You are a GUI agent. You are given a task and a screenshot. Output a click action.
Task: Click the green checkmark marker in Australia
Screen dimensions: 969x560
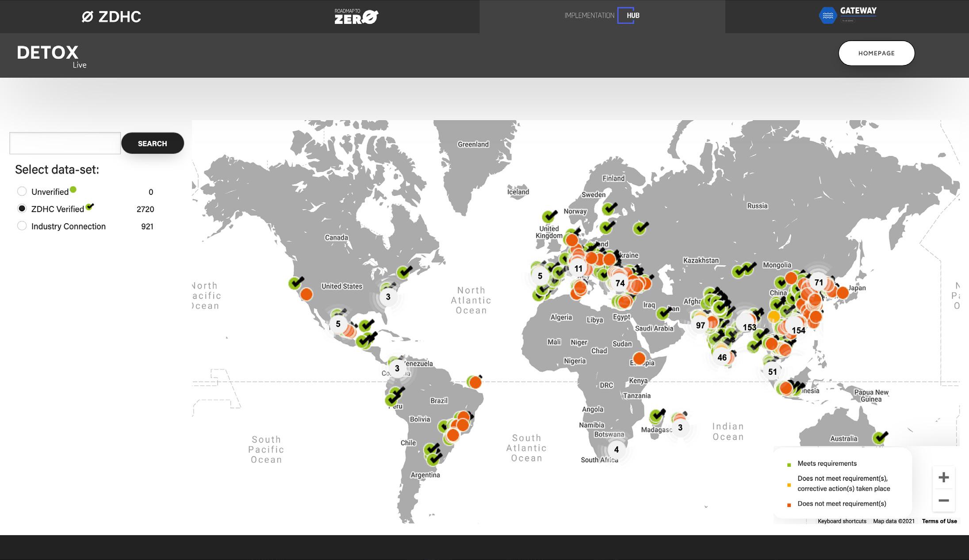point(879,438)
